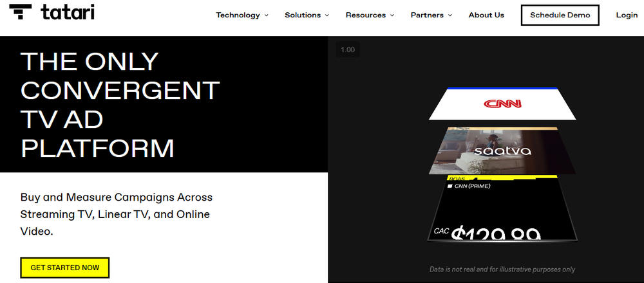644x283 pixels.
Task: Expand the Resources dropdown chevron
Action: pos(392,15)
